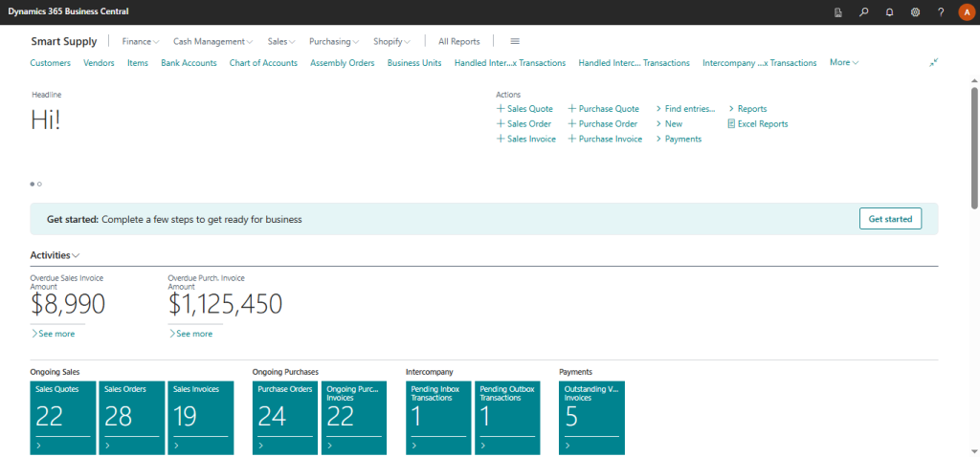
Task: Click the Get started button
Action: [x=891, y=219]
